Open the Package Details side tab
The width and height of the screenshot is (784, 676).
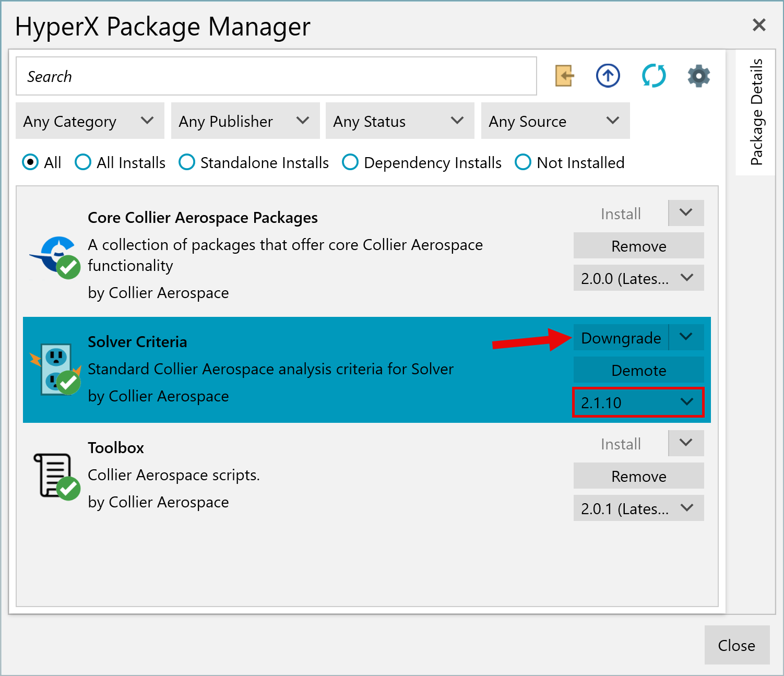pyautogui.click(x=756, y=112)
